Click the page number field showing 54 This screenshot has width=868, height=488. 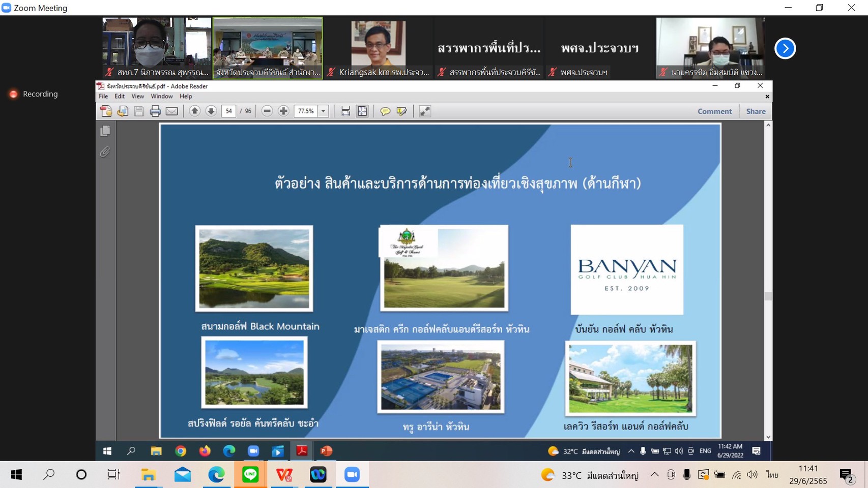click(229, 111)
